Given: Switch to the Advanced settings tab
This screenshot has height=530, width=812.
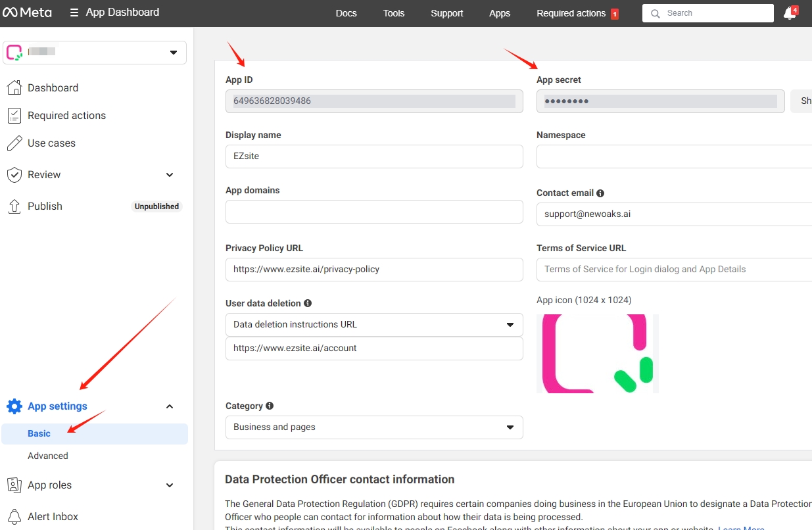Looking at the screenshot, I should [47, 455].
